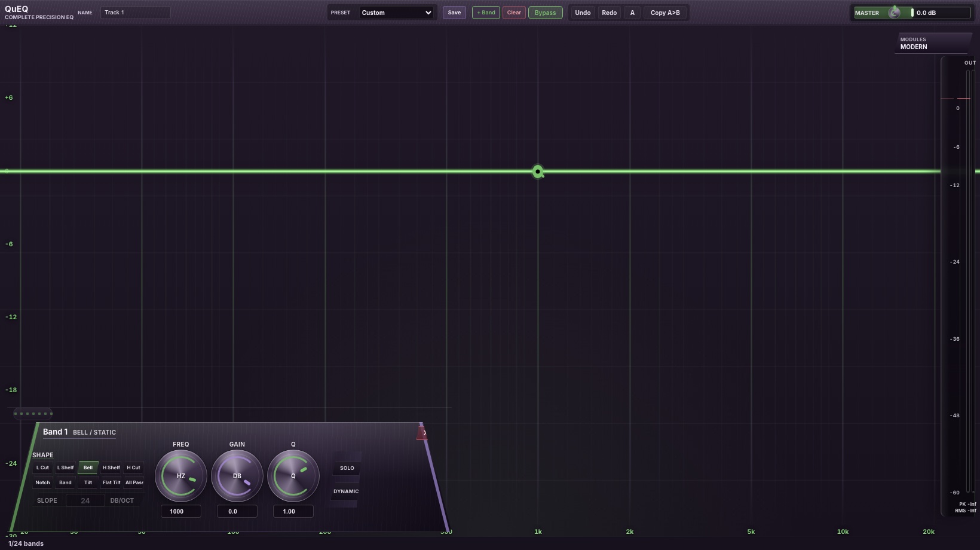Open the Modules Modern selector

coord(932,43)
